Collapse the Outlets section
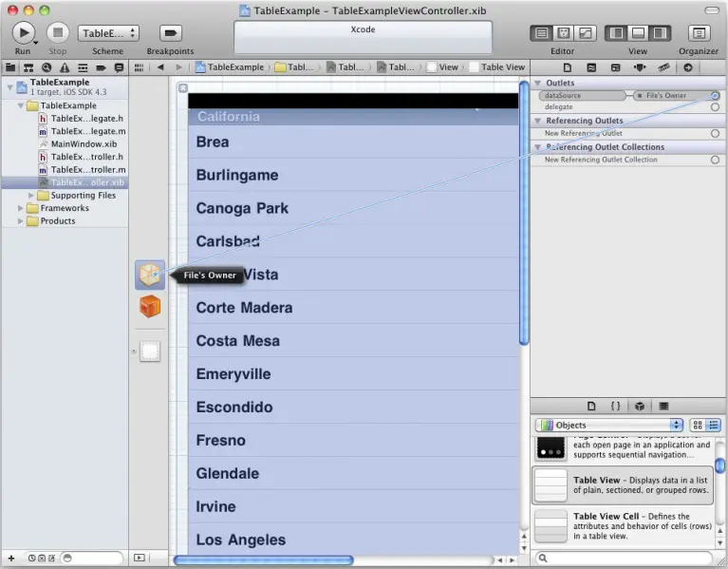Viewport: 728px width, 569px height. [538, 83]
